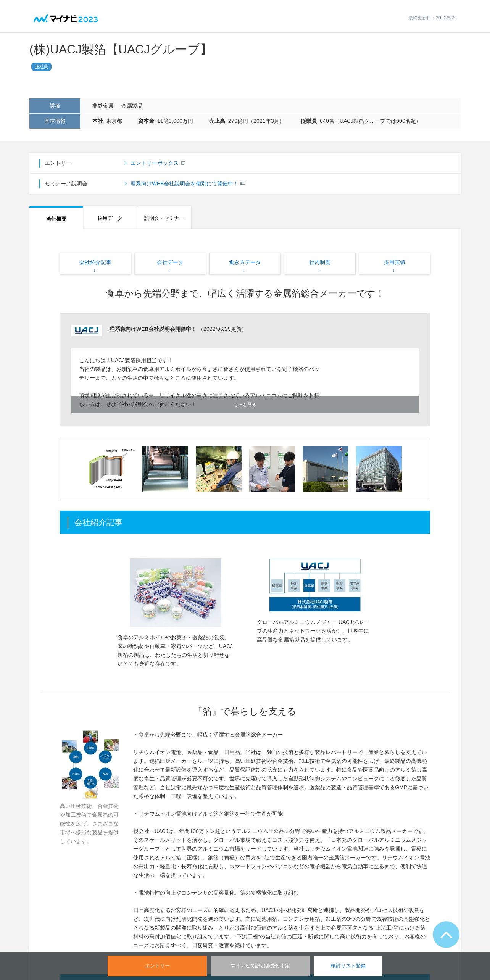Screen dimensions: 490x980
Task: Open the factory with flags photo thumbnail
Action: click(x=326, y=469)
